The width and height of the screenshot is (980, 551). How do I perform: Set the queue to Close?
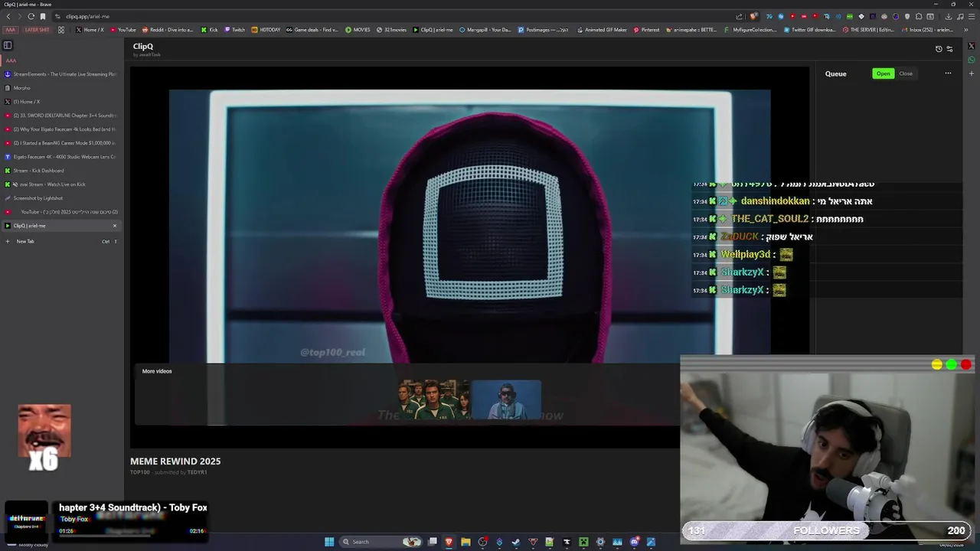(906, 73)
